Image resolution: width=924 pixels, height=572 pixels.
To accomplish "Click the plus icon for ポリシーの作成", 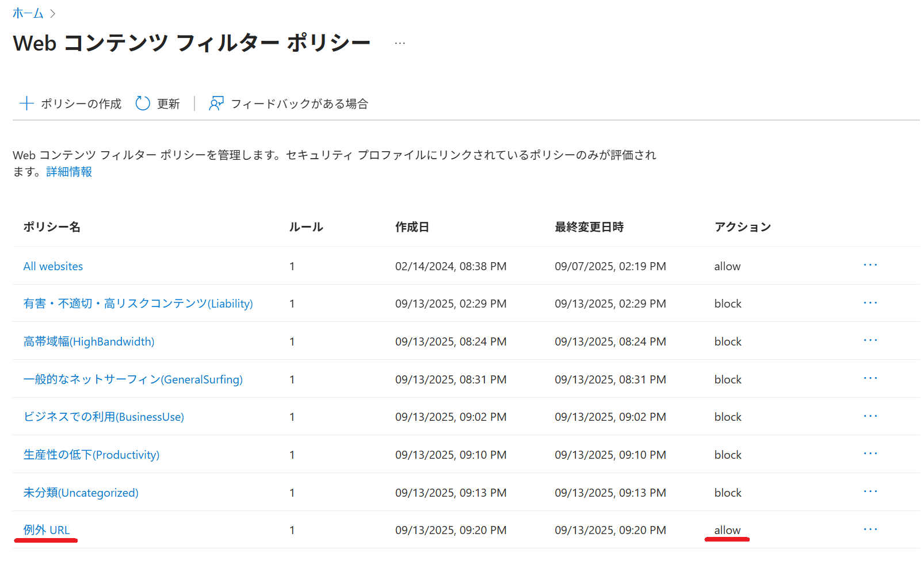I will [x=26, y=103].
